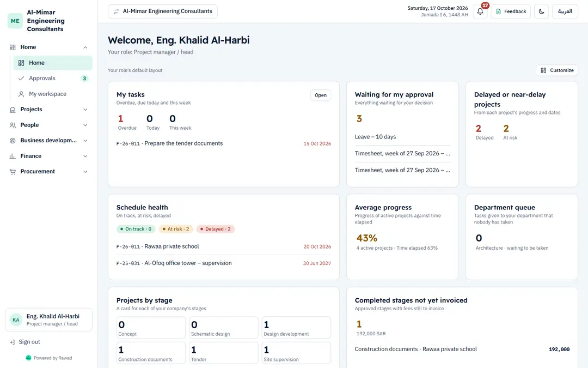Open task Prepare the tender documents
Screen dimensions: 588x368
(224, 143)
